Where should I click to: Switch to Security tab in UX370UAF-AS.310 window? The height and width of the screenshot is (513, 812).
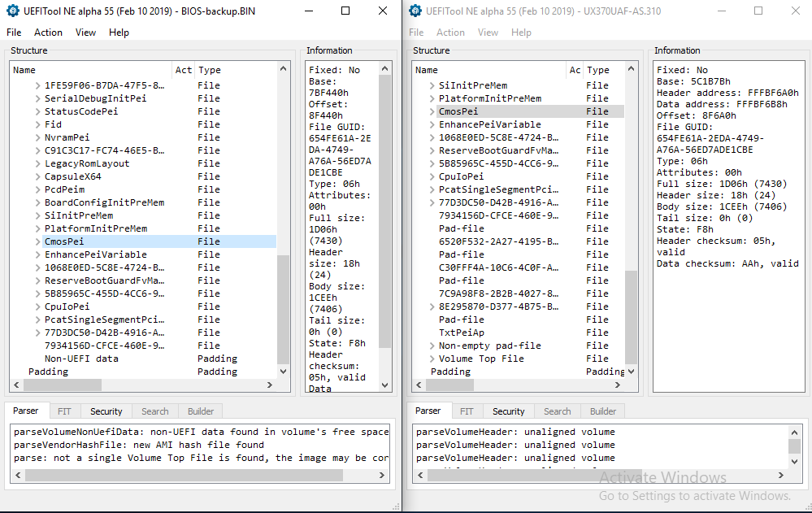click(509, 411)
